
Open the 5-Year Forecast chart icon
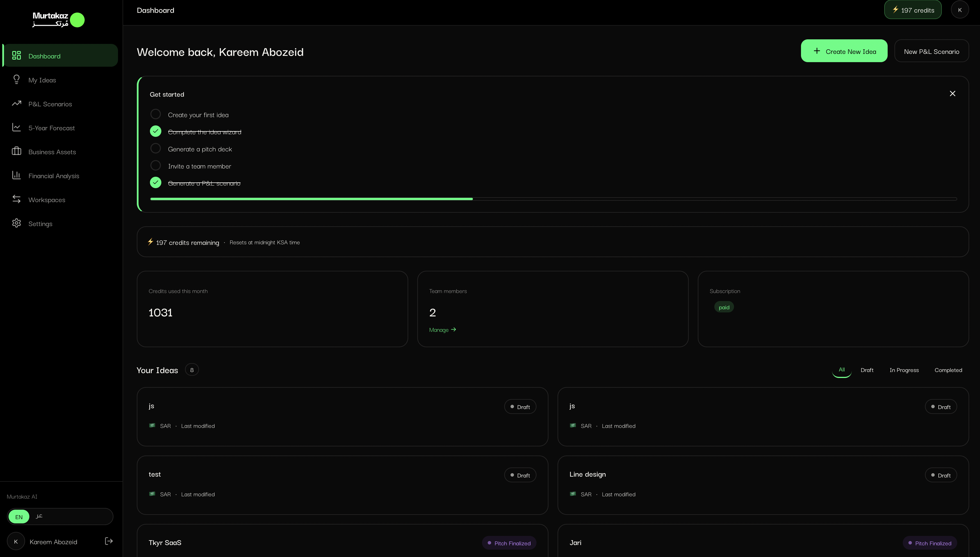coord(17,127)
